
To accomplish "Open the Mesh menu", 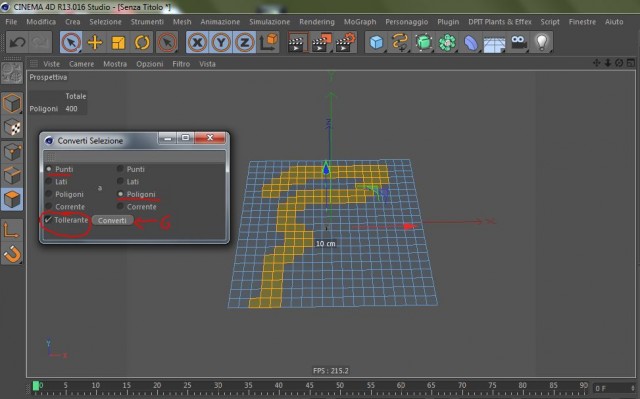I will point(182,22).
